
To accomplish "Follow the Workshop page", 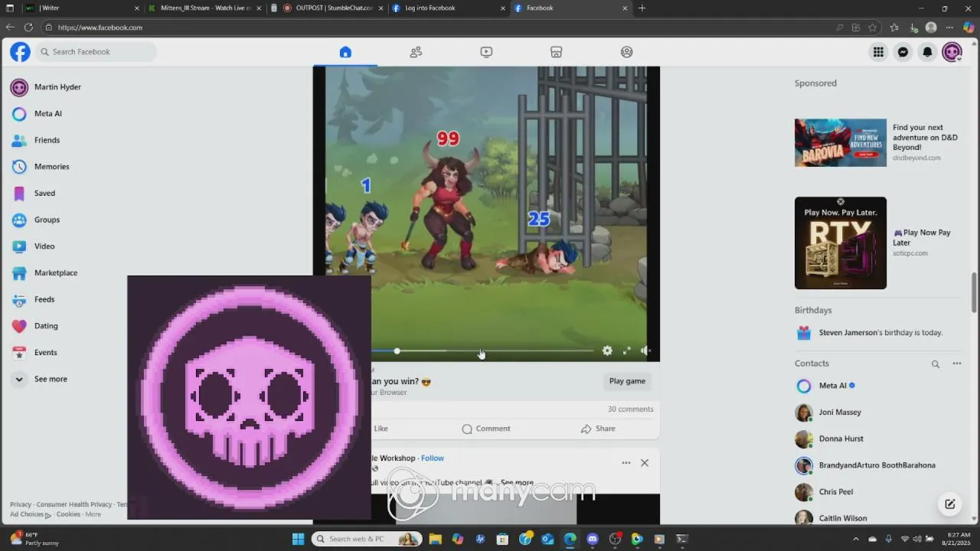I will point(433,458).
